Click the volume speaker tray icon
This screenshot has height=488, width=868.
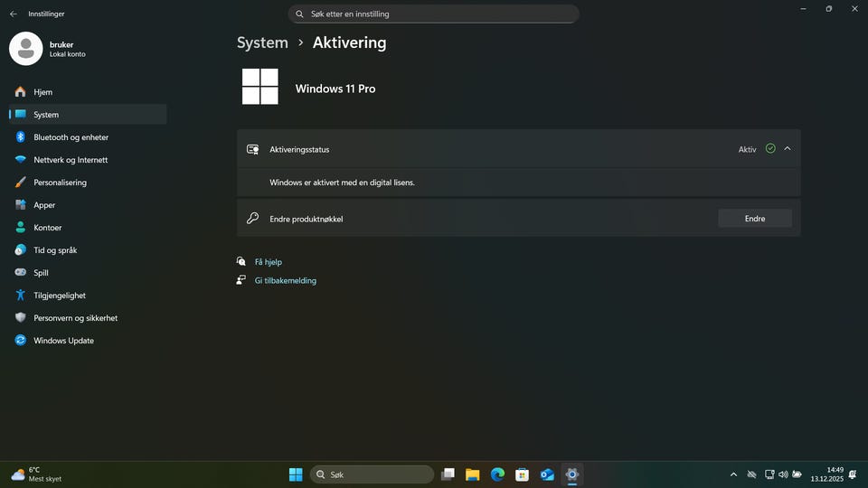click(x=783, y=474)
